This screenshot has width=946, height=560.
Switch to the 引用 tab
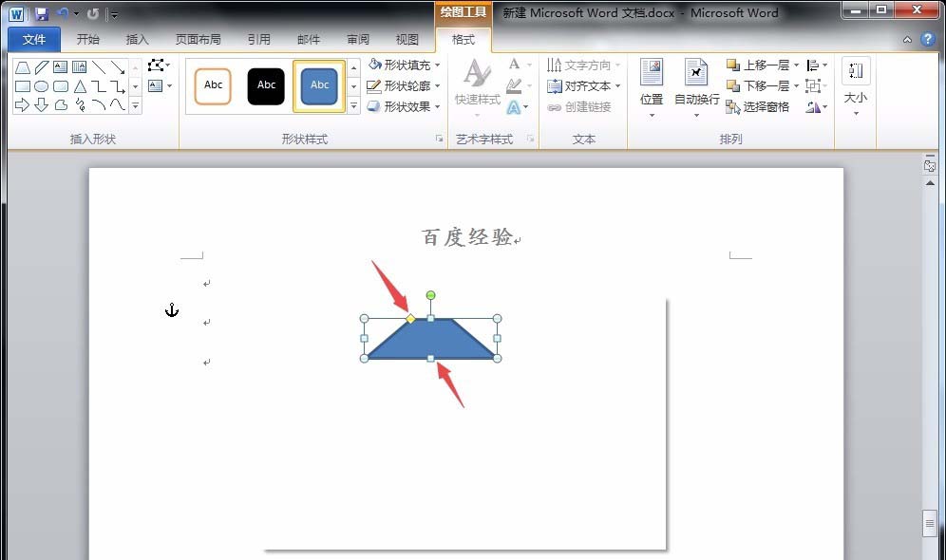(259, 39)
